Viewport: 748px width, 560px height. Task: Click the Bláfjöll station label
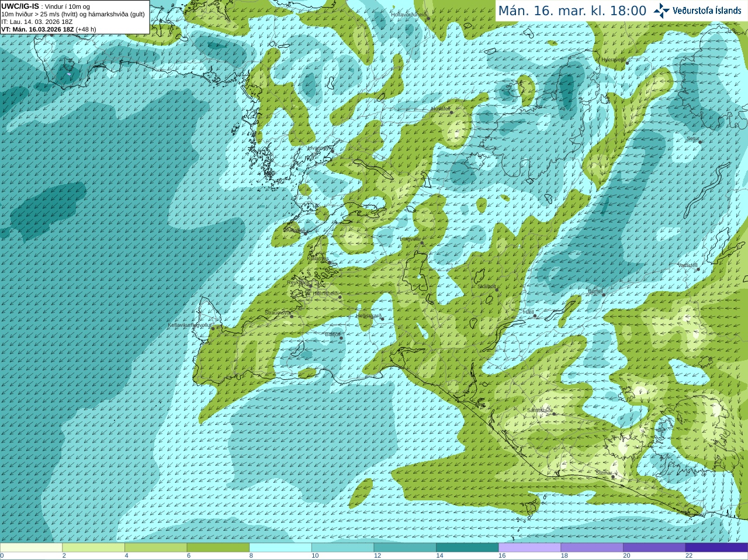pos(333,334)
